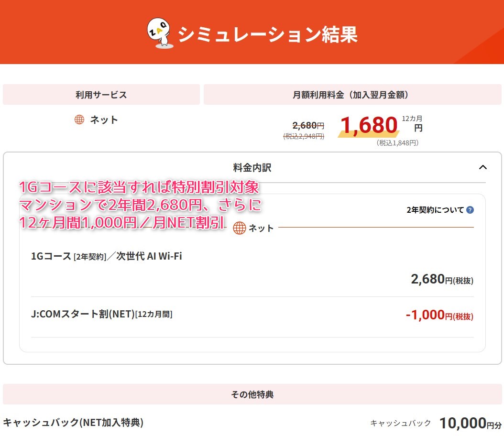Click the crossed-out 2,680円 original price
Image resolution: width=504 pixels, height=436 pixels.
[x=308, y=126]
